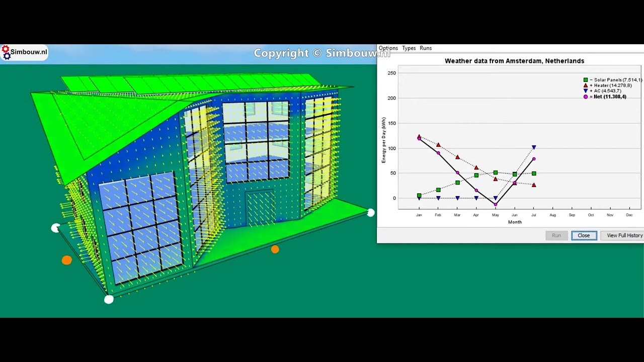The width and height of the screenshot is (644, 362).
Task: Open the Options menu
Action: click(x=388, y=48)
